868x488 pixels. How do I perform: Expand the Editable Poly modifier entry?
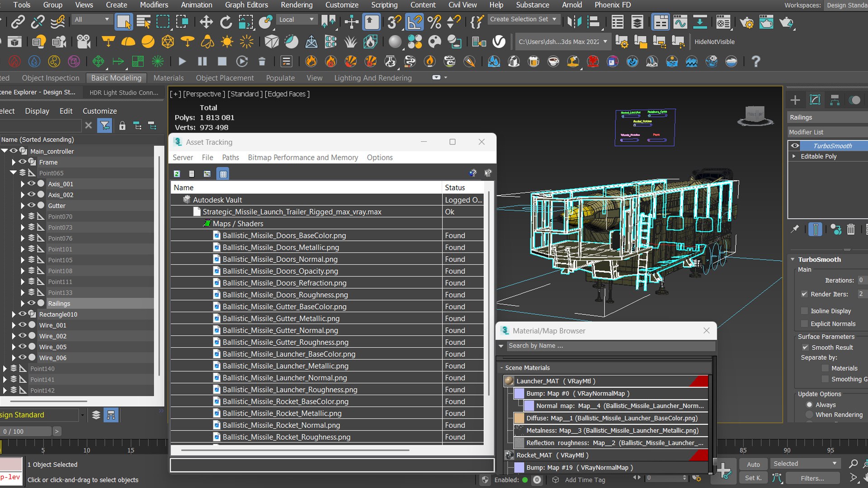pyautogui.click(x=794, y=156)
